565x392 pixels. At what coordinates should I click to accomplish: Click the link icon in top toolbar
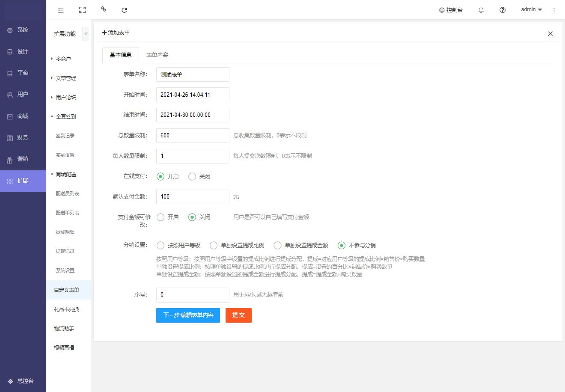[103, 9]
